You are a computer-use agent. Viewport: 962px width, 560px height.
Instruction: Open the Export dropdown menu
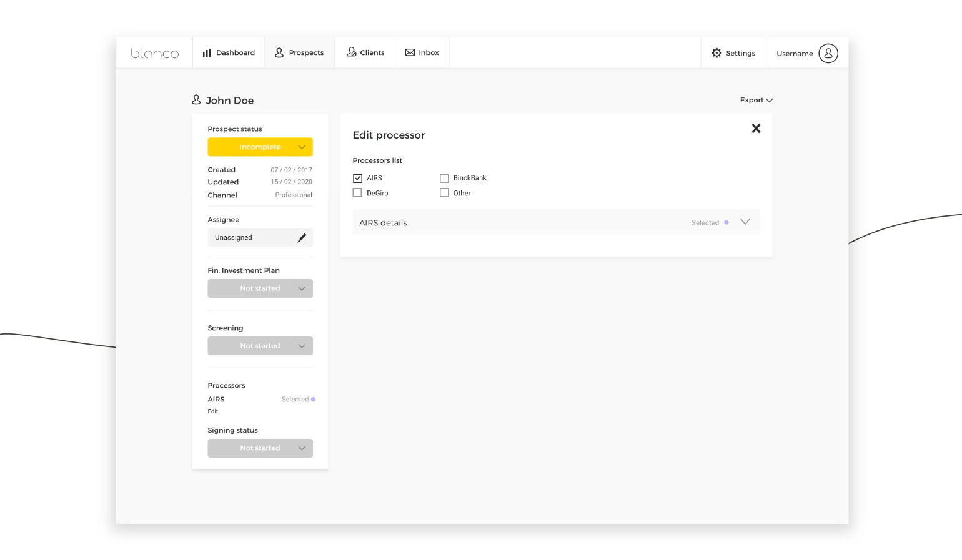click(756, 100)
